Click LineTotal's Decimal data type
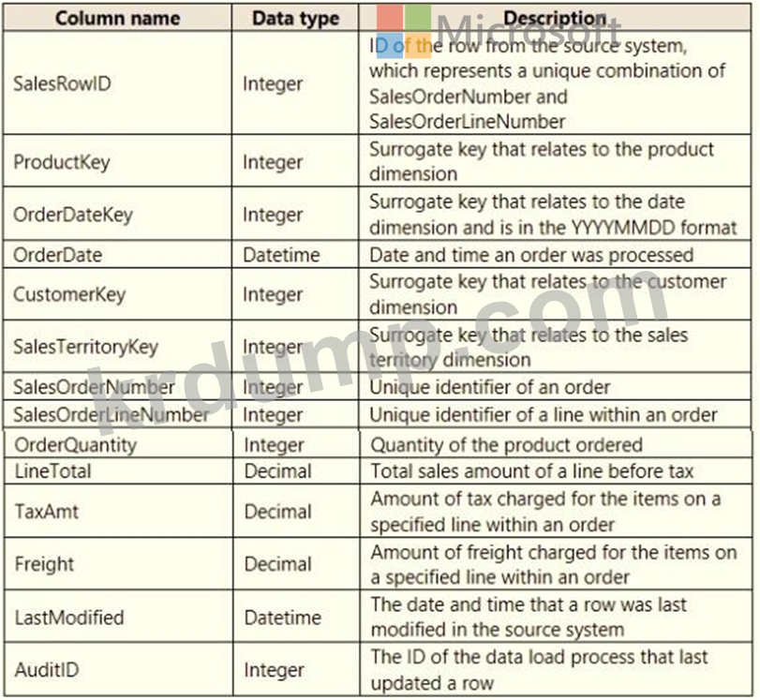The width and height of the screenshot is (760, 700). 277,471
